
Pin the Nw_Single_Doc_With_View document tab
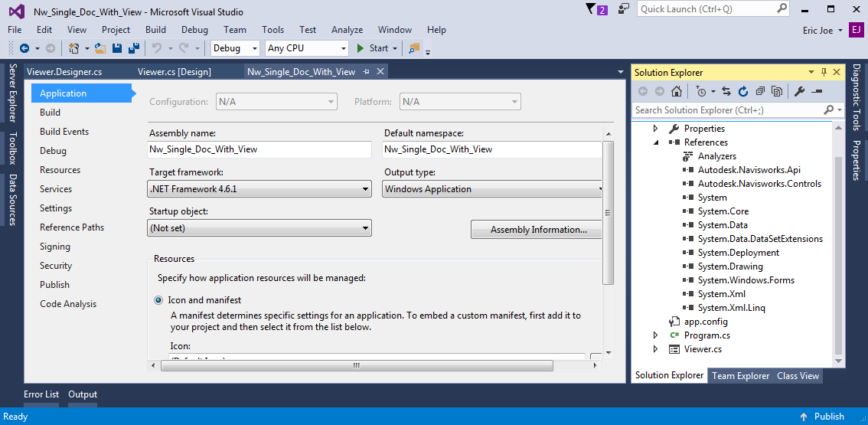tap(367, 71)
